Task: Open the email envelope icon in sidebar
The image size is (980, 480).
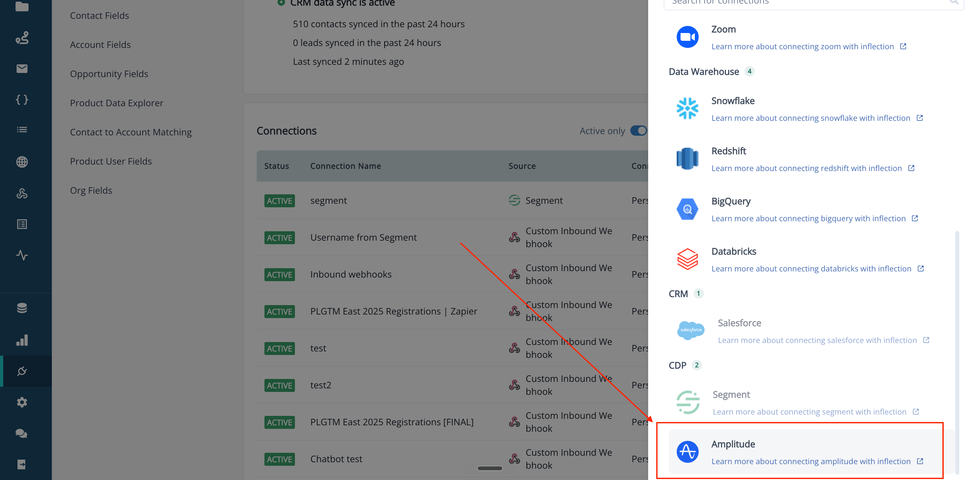Action: [x=22, y=68]
